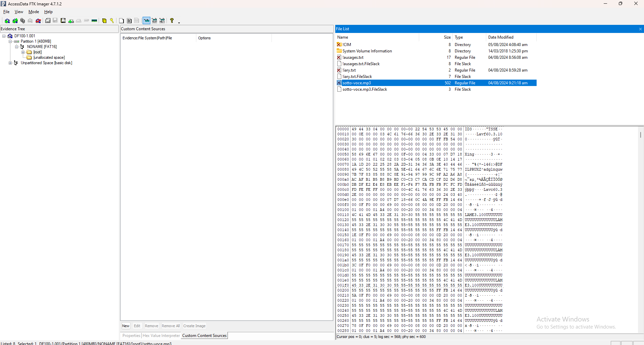Switch to the Properties tab
The image size is (644, 345).
point(131,336)
